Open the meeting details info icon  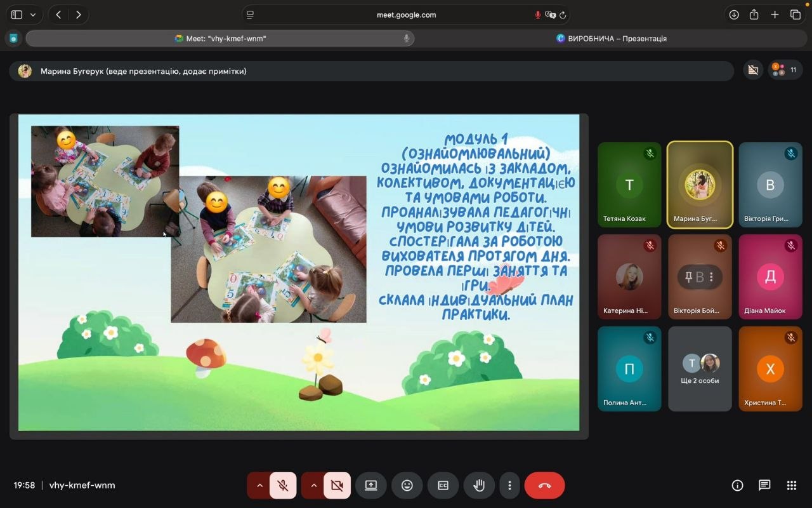(737, 486)
